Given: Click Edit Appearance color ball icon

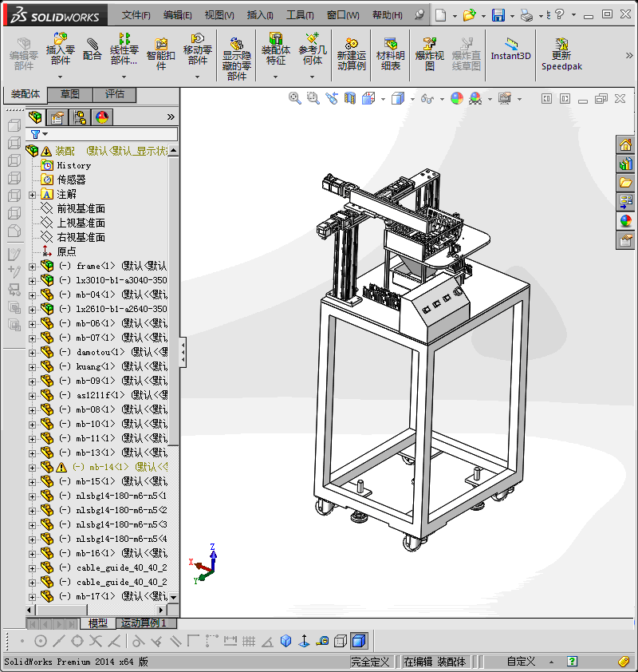Looking at the screenshot, I should pyautogui.click(x=457, y=98).
